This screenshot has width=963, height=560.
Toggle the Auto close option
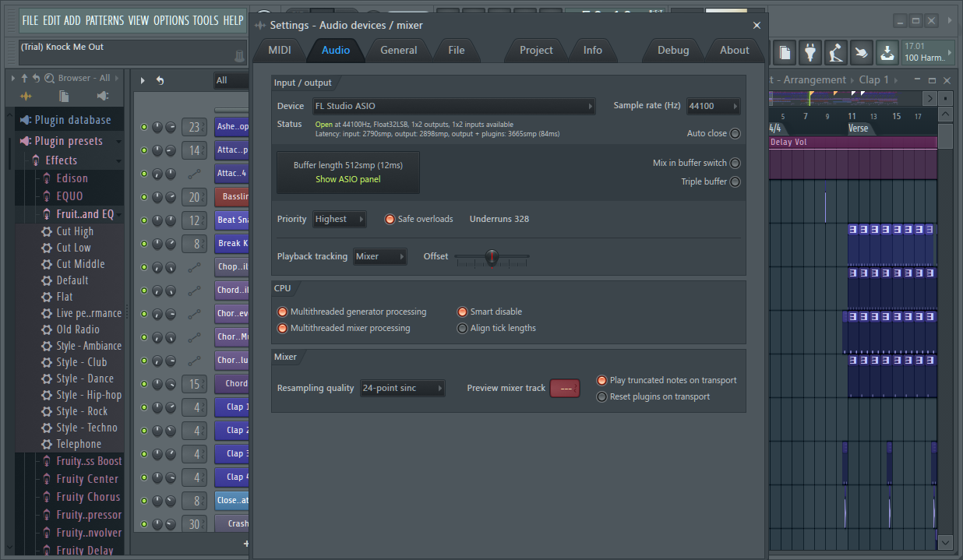tap(735, 133)
